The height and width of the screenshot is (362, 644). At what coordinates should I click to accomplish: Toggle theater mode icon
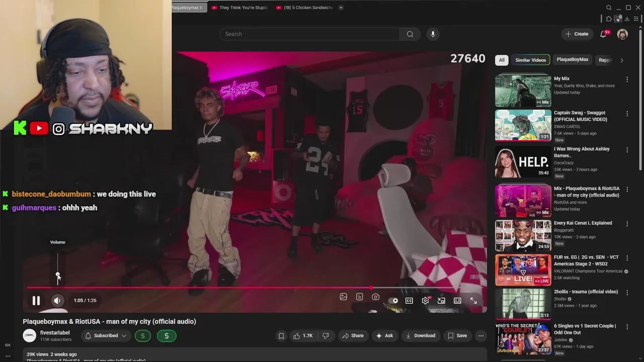pyautogui.click(x=457, y=301)
